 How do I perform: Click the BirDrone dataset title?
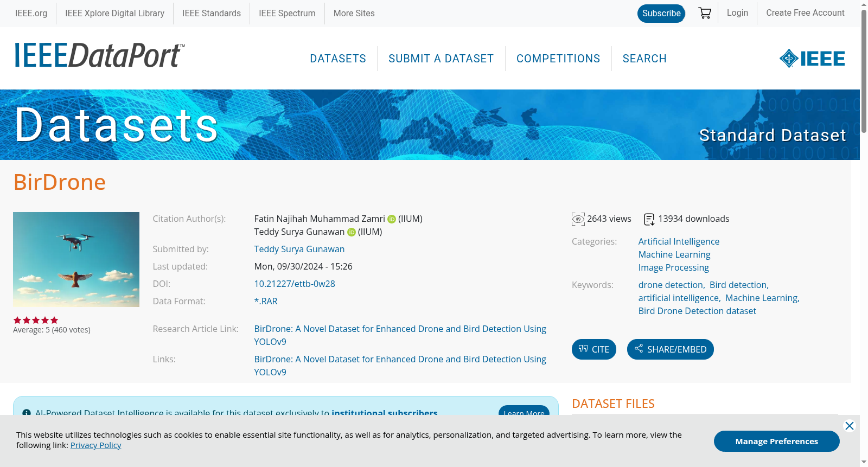(60, 182)
